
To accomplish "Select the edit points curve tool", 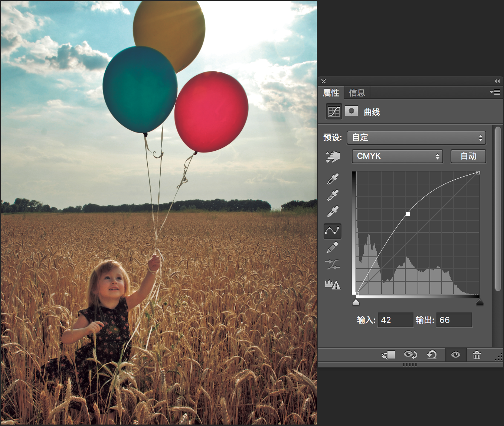I will 333,231.
